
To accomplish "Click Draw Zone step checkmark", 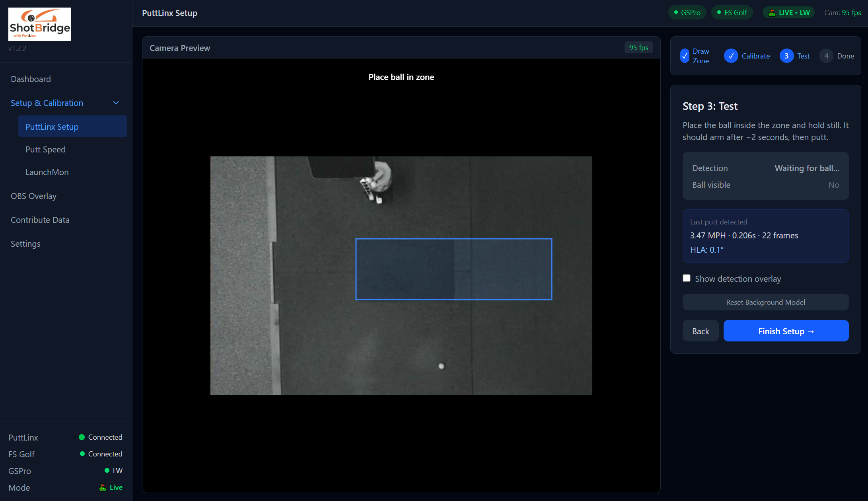I will [685, 56].
